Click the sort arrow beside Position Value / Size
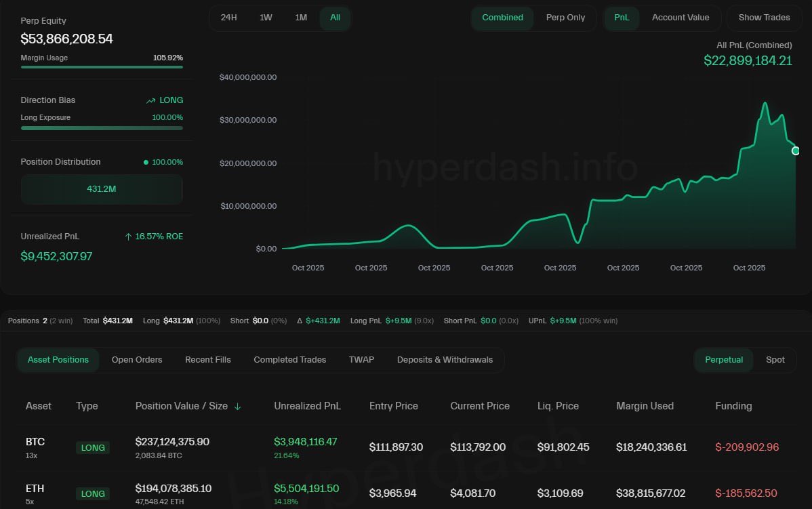Screen dimensions: 812x509 237,407
